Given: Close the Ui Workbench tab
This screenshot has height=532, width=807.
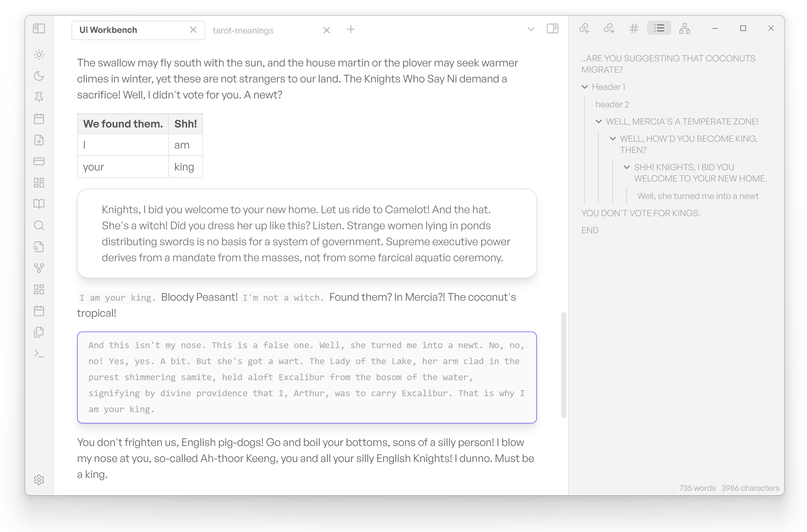Looking at the screenshot, I should click(x=193, y=30).
